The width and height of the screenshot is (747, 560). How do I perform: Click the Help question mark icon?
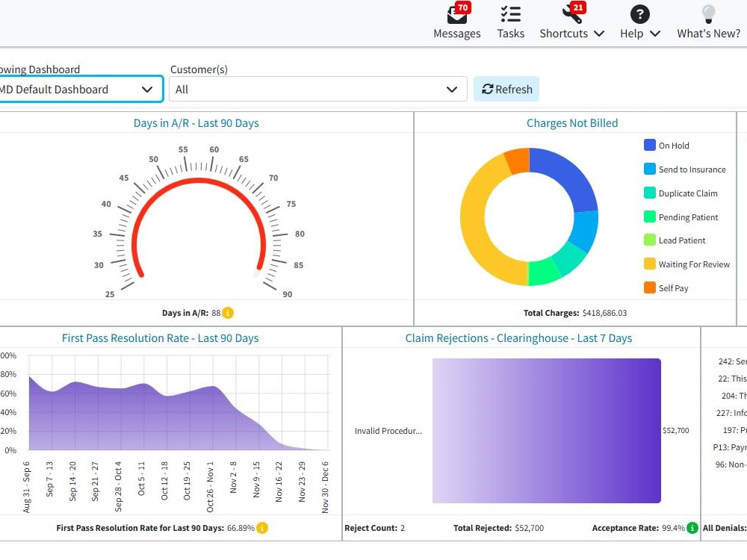640,14
